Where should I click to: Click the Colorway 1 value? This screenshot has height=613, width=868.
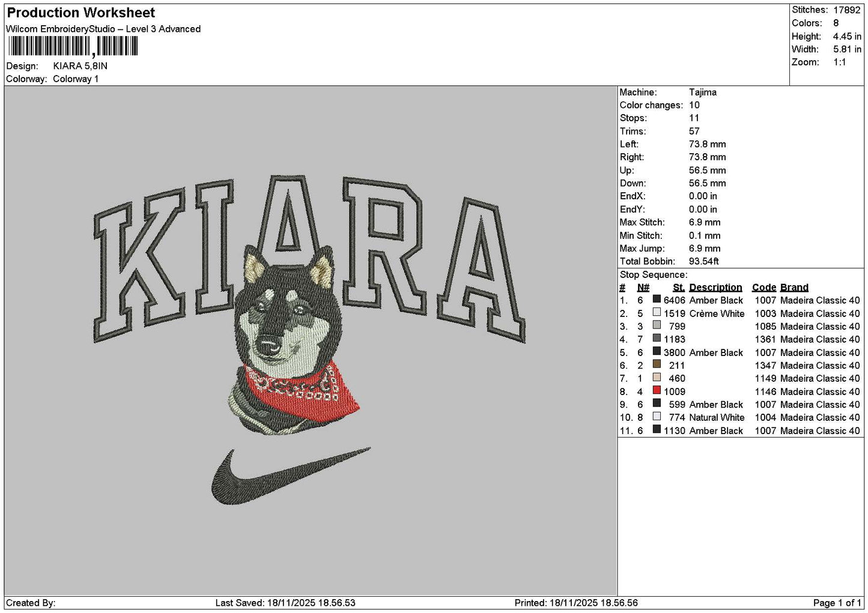pos(76,79)
